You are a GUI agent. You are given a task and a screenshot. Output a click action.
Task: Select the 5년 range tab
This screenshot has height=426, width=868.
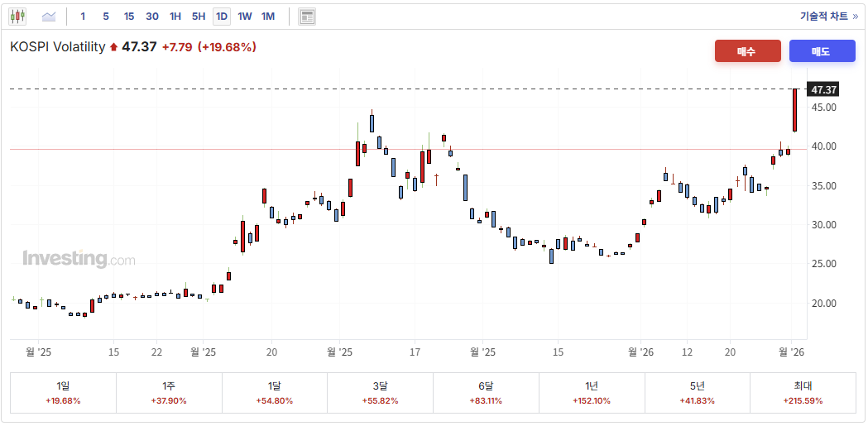[697, 393]
